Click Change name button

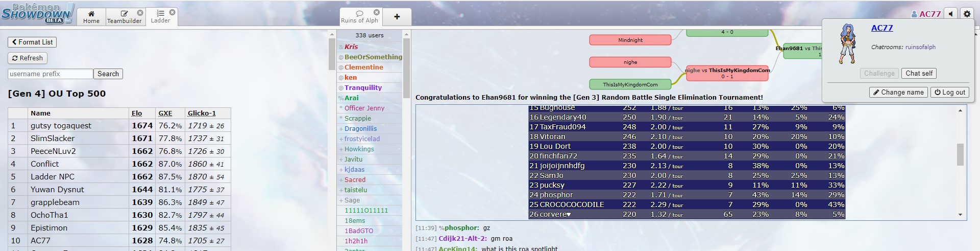pos(898,93)
